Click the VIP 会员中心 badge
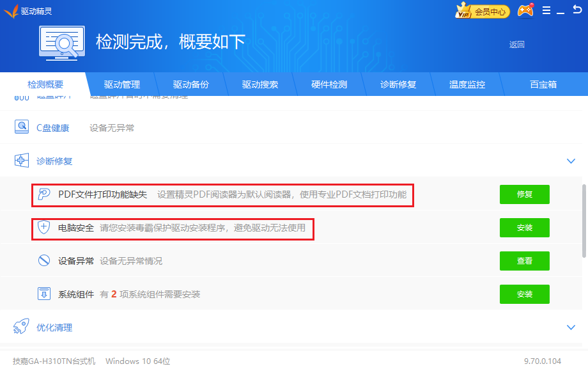The width and height of the screenshot is (588, 371). tap(482, 11)
